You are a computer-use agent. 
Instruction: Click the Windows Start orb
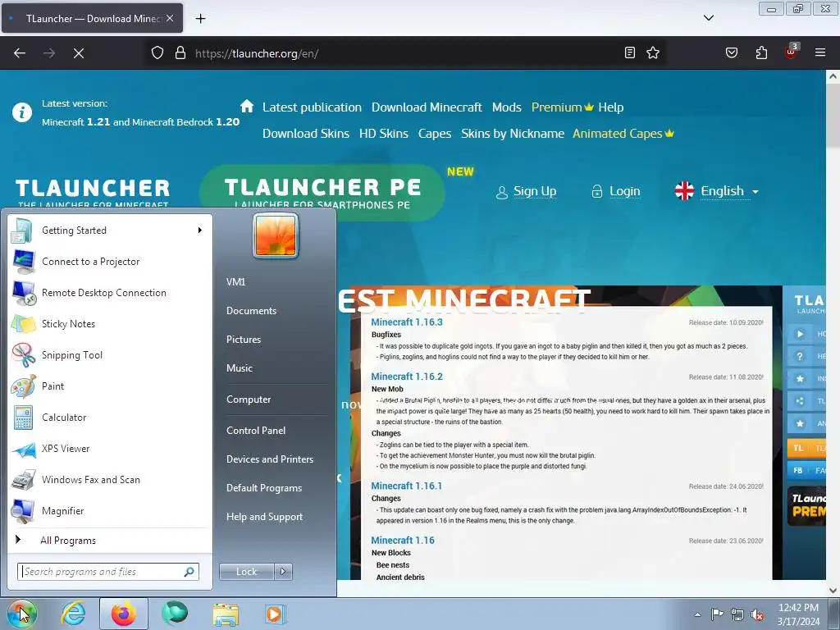21,614
